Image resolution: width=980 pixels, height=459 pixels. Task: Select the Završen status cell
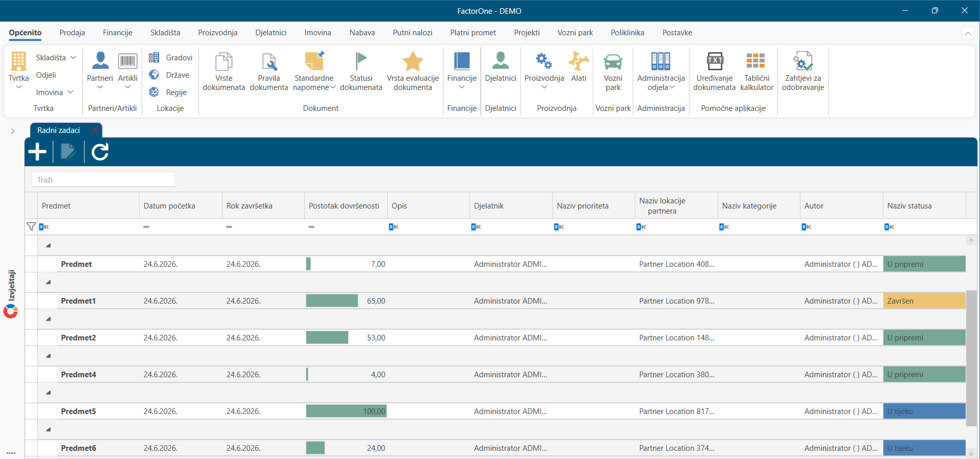pos(924,301)
